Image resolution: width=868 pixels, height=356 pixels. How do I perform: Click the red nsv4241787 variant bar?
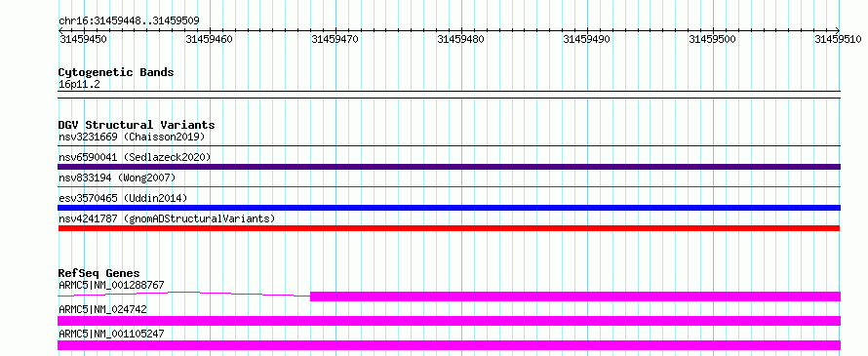(449, 228)
